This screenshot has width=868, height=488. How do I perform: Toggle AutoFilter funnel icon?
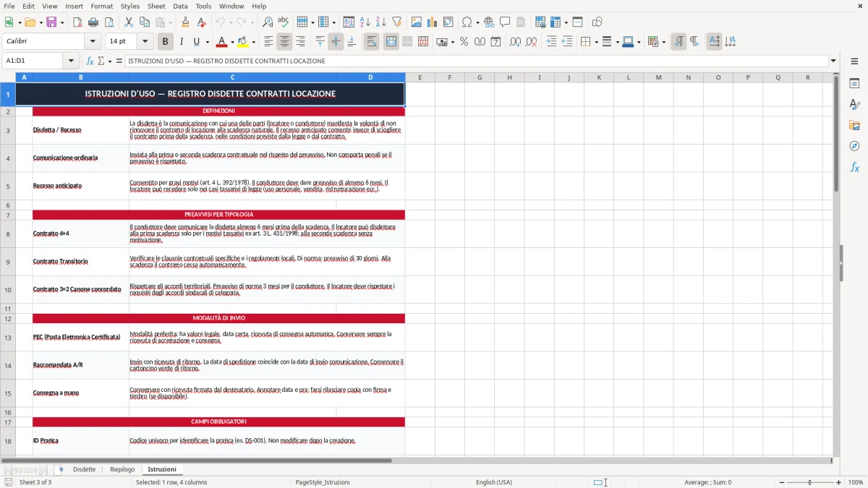[396, 22]
